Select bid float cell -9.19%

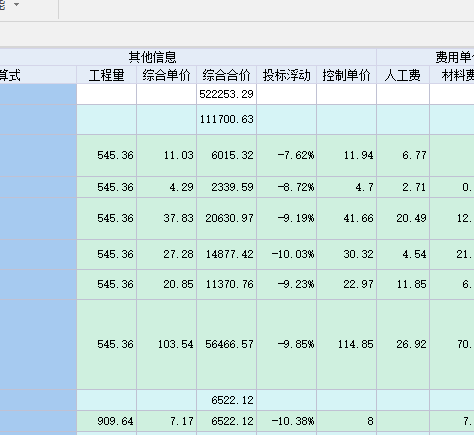click(287, 218)
